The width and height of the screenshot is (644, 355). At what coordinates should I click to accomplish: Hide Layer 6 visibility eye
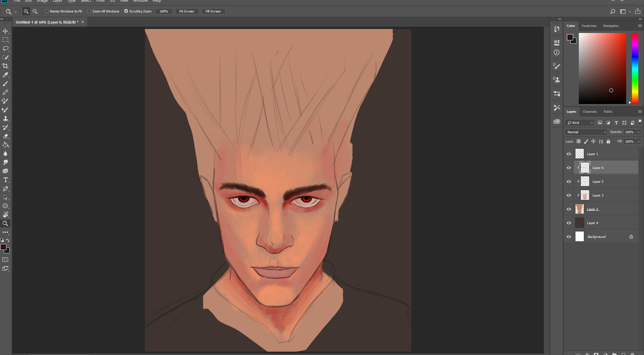tap(569, 168)
